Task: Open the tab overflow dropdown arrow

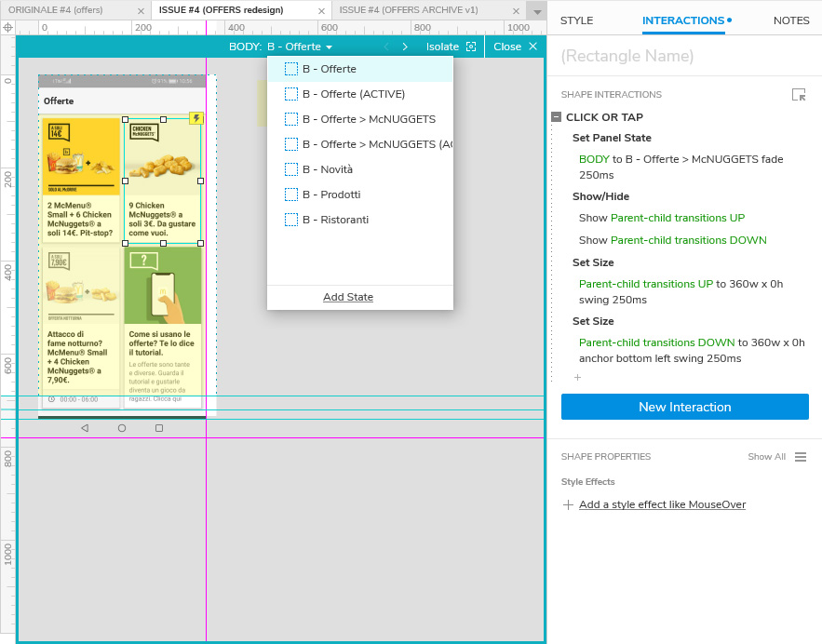Action: pos(536,11)
